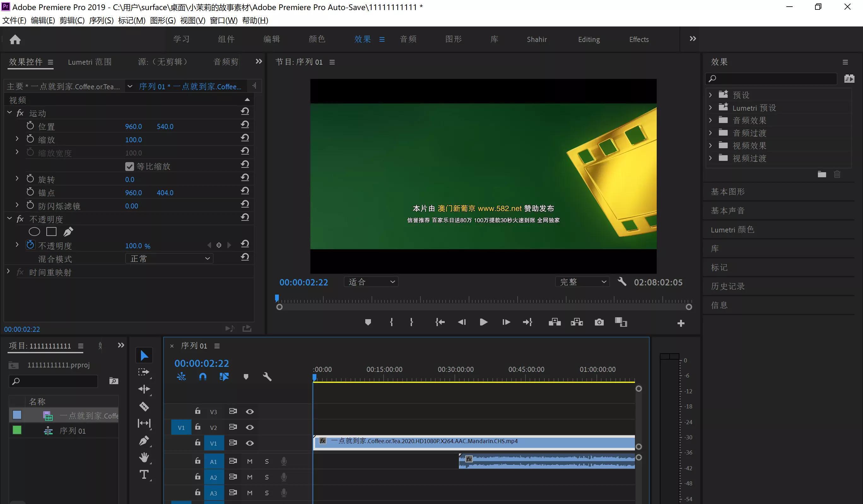Select the Type tool

coord(144,475)
